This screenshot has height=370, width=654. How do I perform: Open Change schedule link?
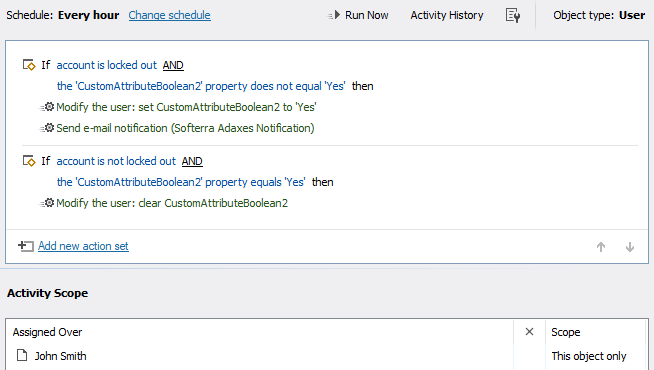(x=169, y=15)
